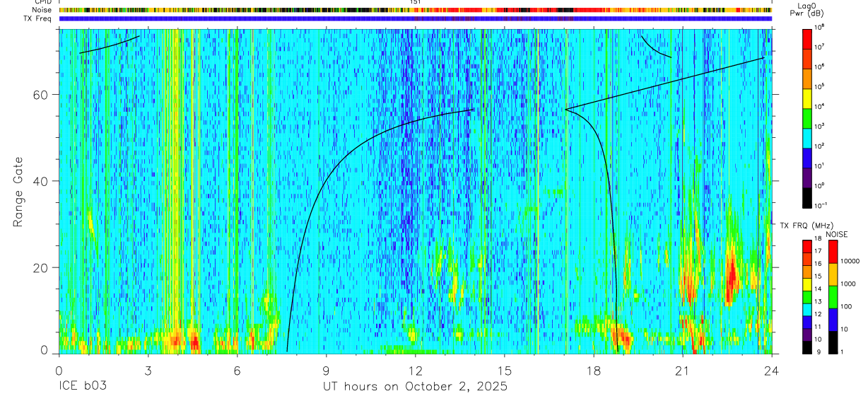Click x-axis tick label 9
This screenshot has height=401, width=868.
click(327, 370)
